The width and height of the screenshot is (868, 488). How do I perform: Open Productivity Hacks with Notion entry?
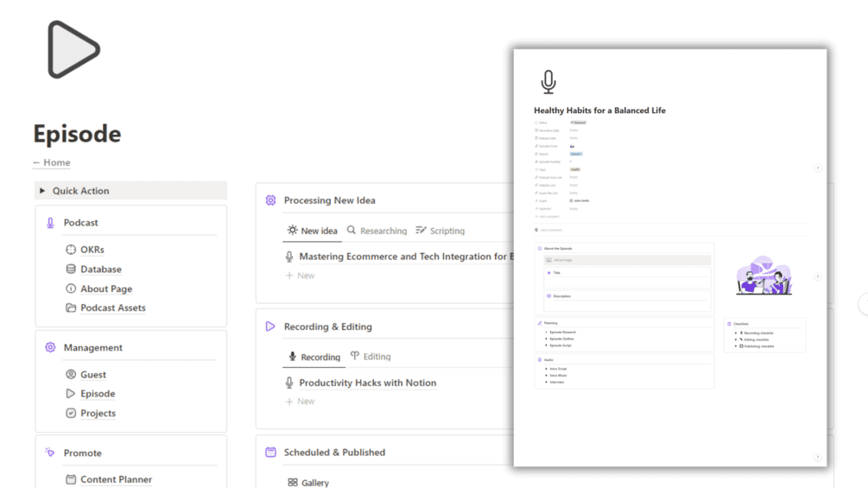point(368,383)
